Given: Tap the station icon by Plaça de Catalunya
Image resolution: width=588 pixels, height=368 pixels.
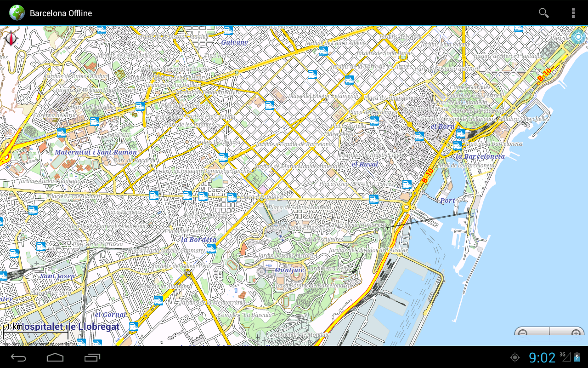Looking at the screenshot, I should (x=374, y=121).
